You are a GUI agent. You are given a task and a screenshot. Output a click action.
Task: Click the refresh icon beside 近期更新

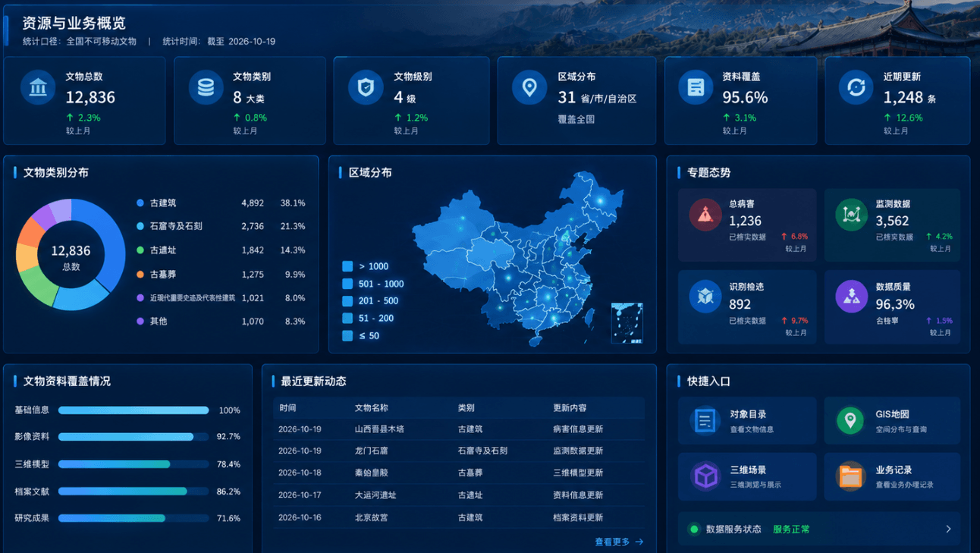(856, 87)
